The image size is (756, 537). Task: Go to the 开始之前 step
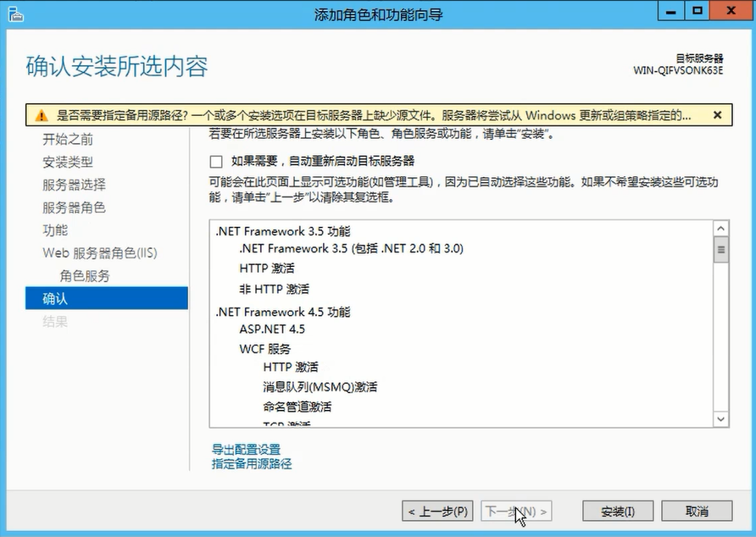pyautogui.click(x=68, y=139)
